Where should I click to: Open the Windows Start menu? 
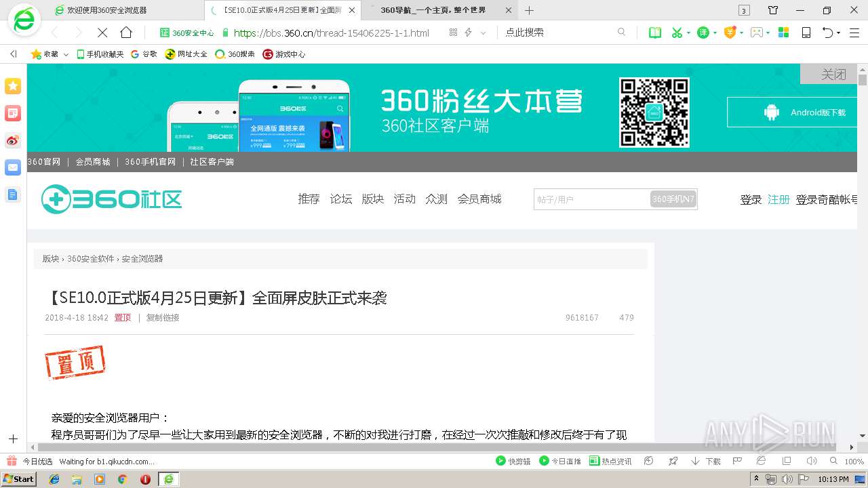coord(19,479)
